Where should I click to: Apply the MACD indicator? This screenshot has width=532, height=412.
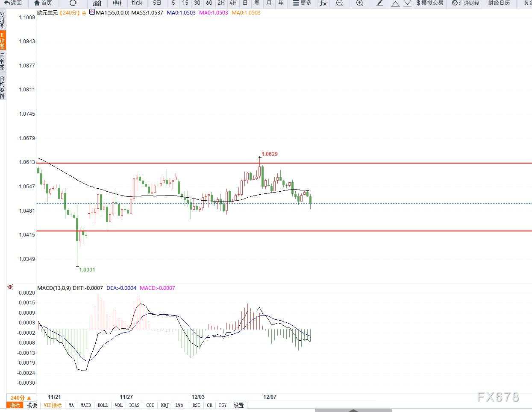tap(85, 405)
